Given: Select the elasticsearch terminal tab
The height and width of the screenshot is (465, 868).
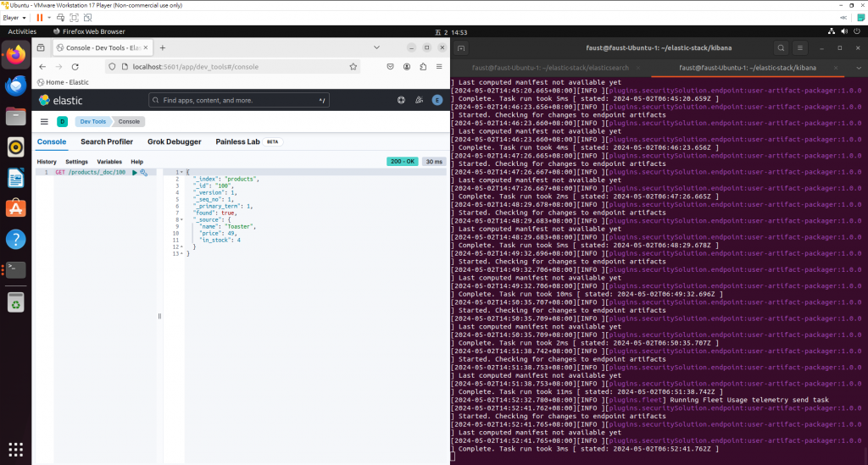Looking at the screenshot, I should pos(550,68).
